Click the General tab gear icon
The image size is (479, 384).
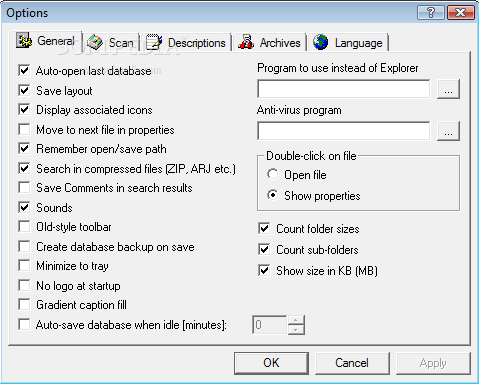pyautogui.click(x=24, y=41)
